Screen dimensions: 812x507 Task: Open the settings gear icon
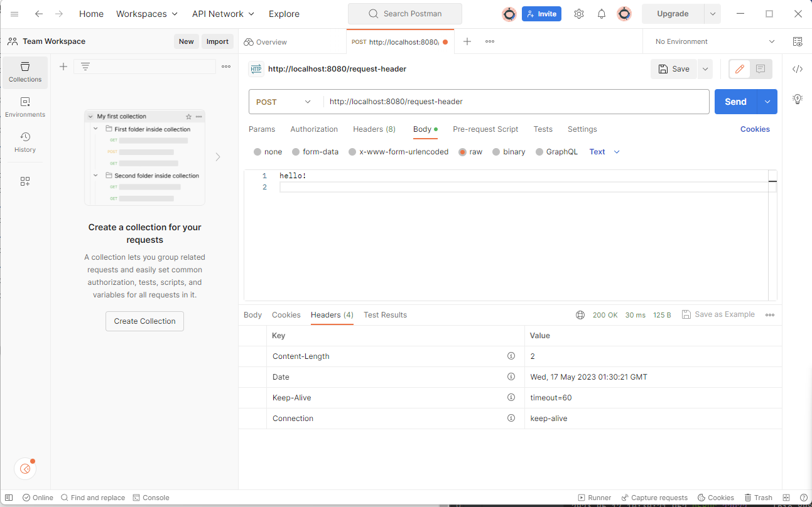(x=579, y=14)
